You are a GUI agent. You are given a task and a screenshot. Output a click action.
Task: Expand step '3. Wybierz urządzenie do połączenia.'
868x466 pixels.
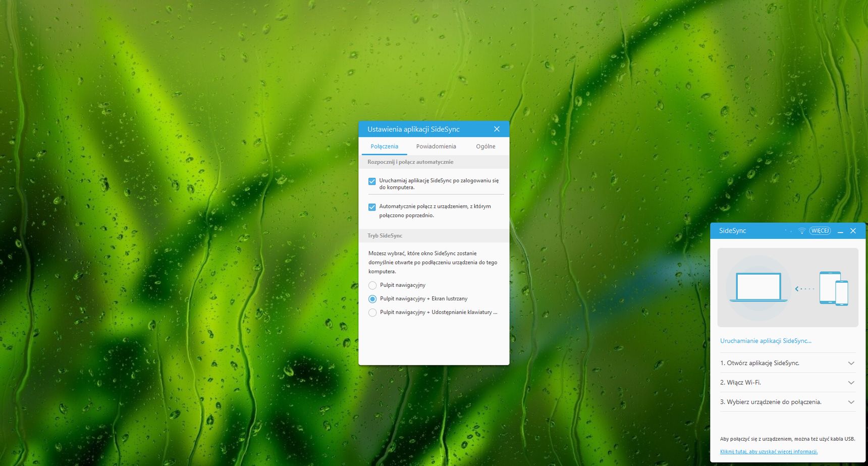(788, 402)
